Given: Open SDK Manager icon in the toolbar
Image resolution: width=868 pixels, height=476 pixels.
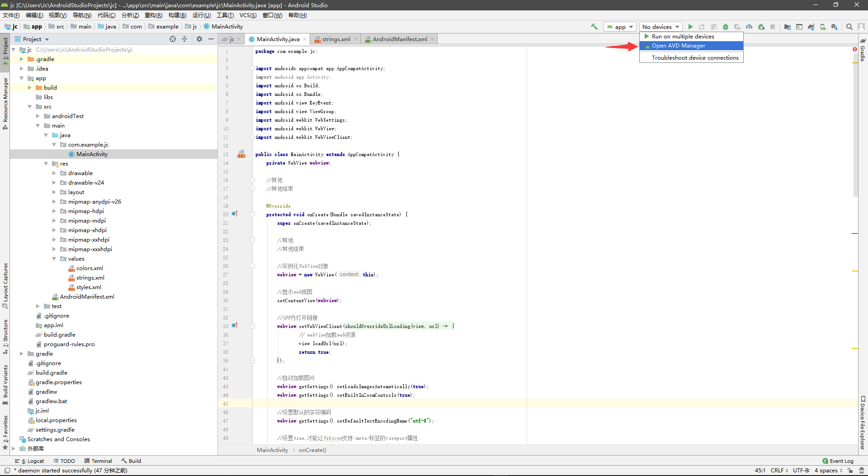Looking at the screenshot, I should 835,27.
